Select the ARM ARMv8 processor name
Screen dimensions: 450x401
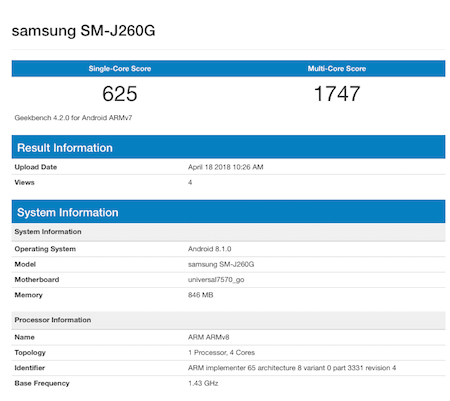[208, 337]
